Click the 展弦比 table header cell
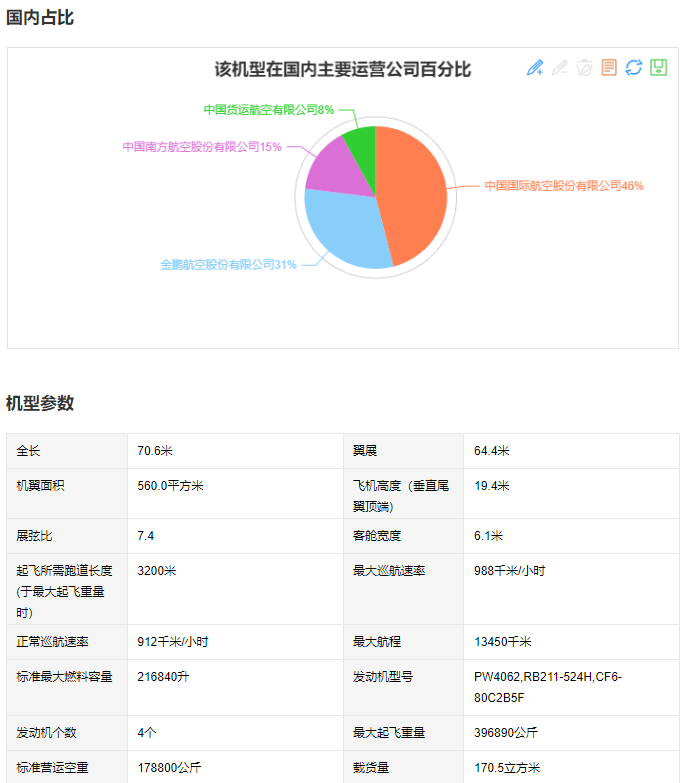This screenshot has width=685, height=783. point(67,536)
